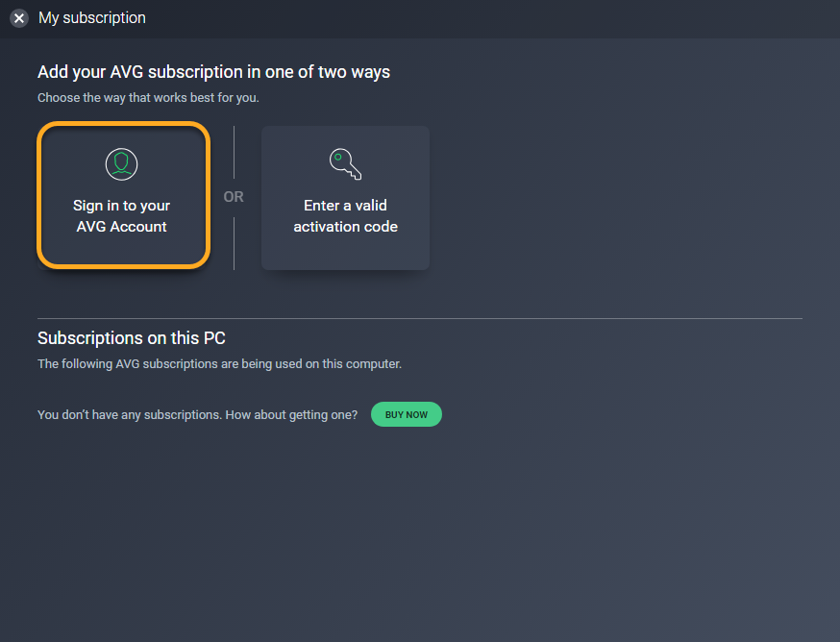
Task: Close the My subscription screen
Action: 19,18
